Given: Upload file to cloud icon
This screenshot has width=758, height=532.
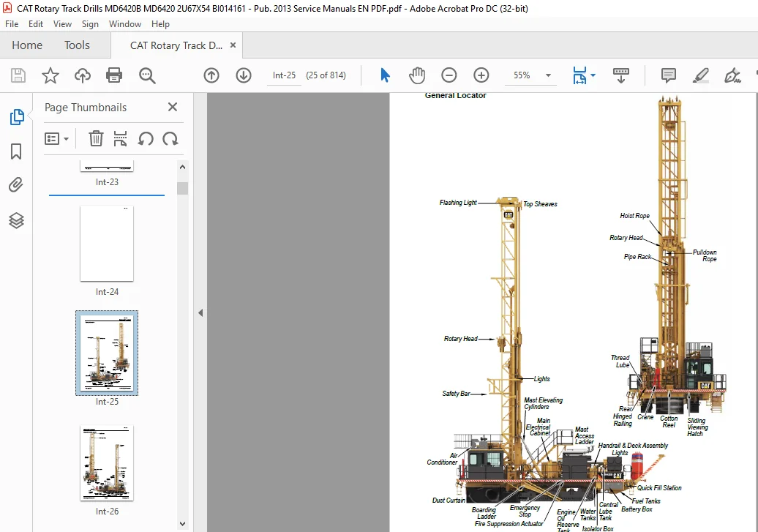Looking at the screenshot, I should [83, 75].
